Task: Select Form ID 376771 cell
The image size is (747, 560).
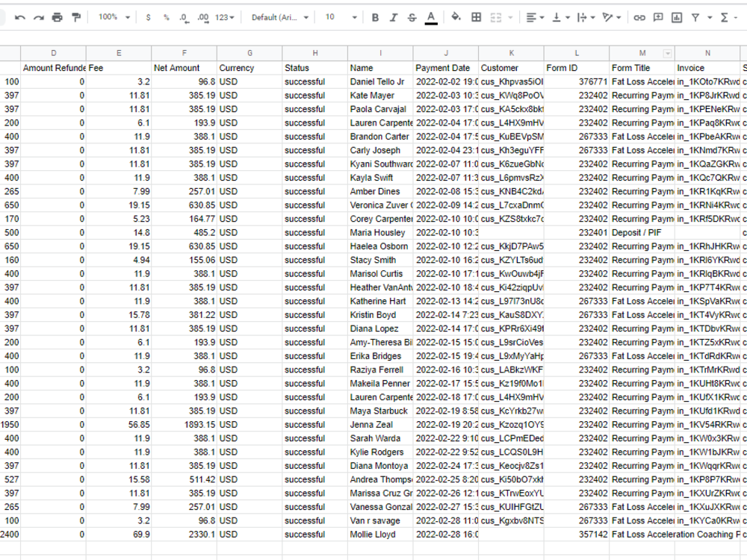Action: point(577,82)
